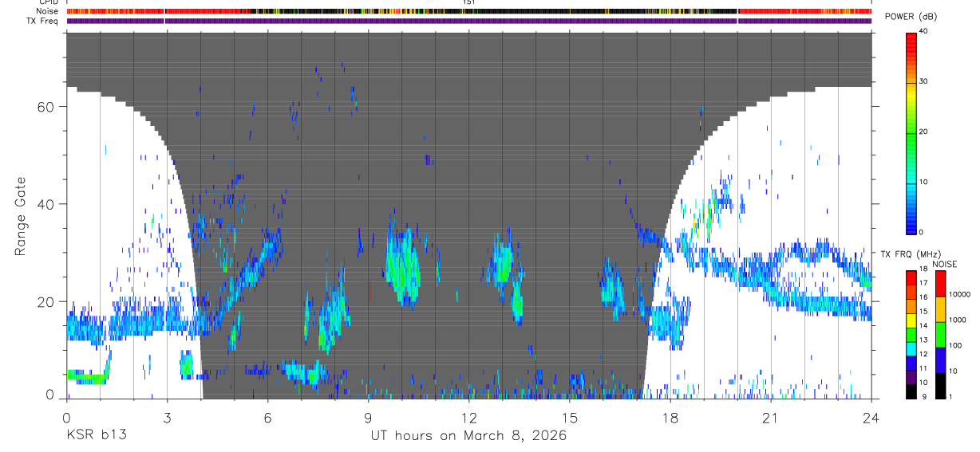Screen dimensions: 980x452
Task: Click tick '15' on the UT hours axis
Action: pos(570,418)
